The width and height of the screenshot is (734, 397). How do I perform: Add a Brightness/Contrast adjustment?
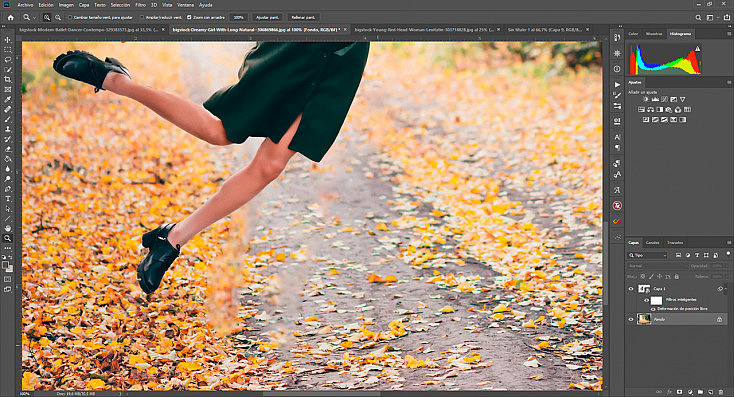646,99
